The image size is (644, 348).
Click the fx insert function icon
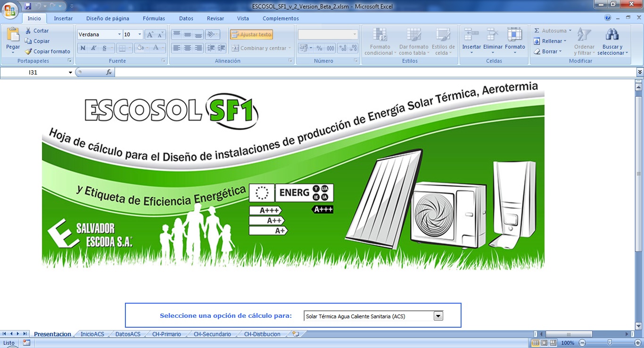coord(109,72)
